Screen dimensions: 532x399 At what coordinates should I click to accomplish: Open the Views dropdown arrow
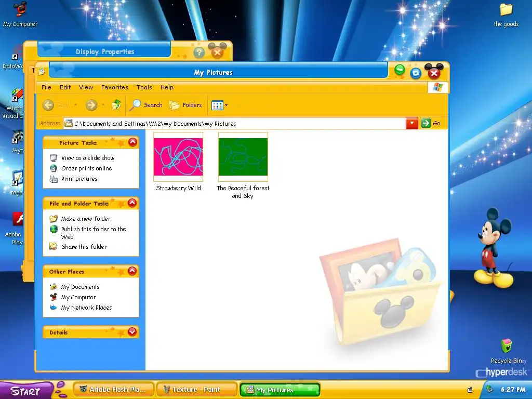point(227,105)
